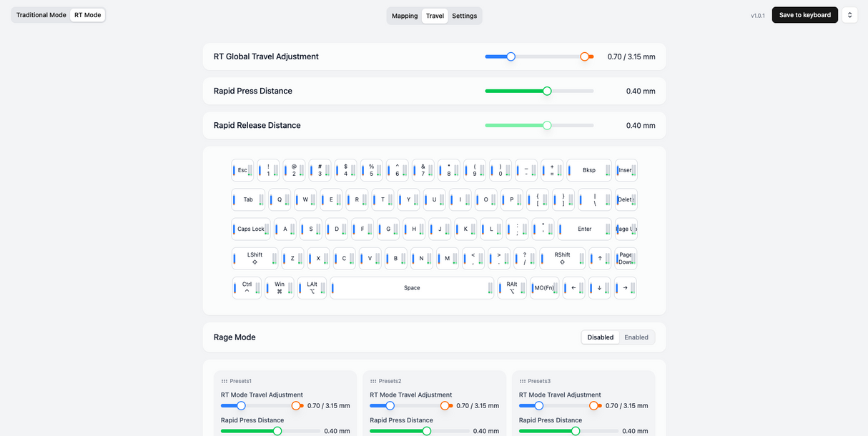Screen dimensions: 868x436
Task: Click the Rapid Release Distance slider handle
Action: [547, 125]
